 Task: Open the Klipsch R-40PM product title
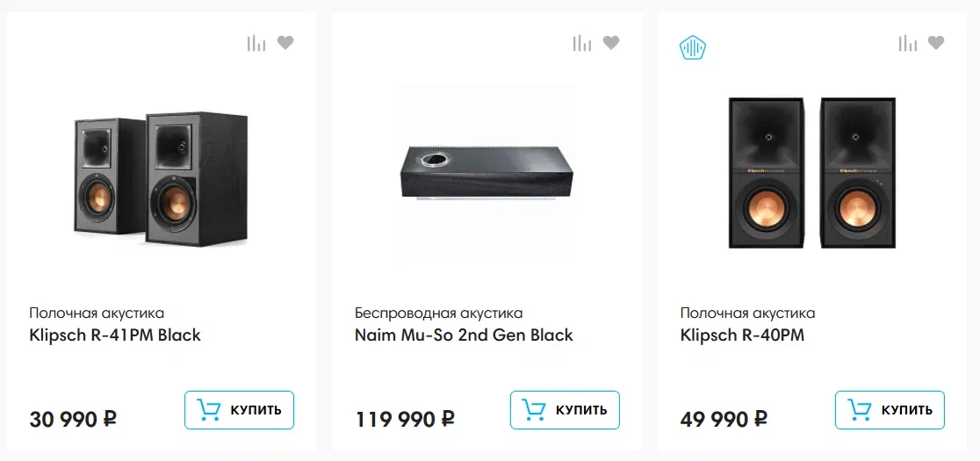pos(742,335)
